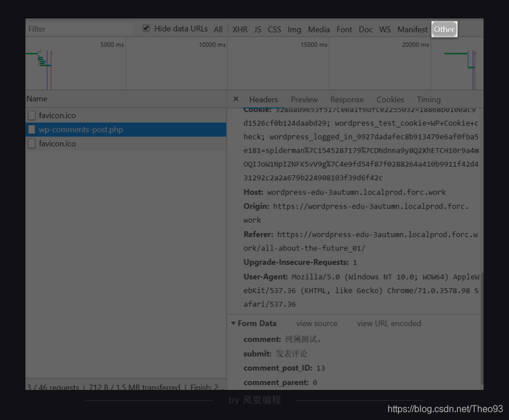Click the User-Agent header label
509x420 pixels.
coord(265,277)
